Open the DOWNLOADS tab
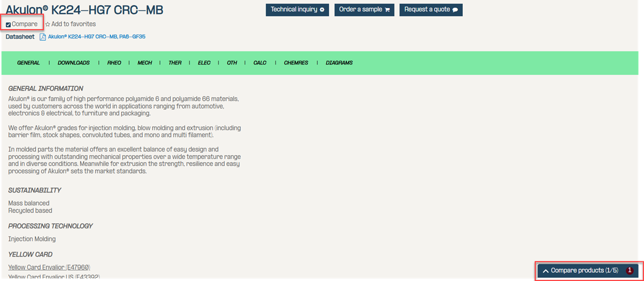The width and height of the screenshot is (644, 281). [x=74, y=63]
